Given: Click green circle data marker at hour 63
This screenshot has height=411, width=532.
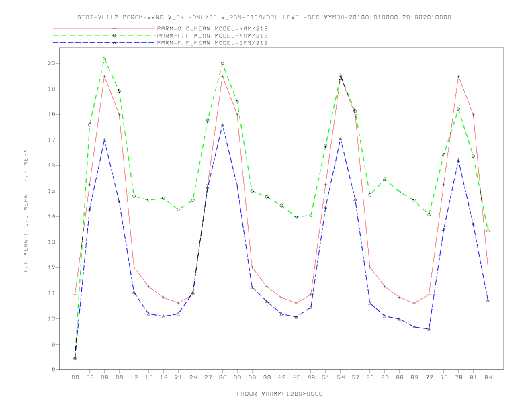Looking at the screenshot, I should (385, 179).
